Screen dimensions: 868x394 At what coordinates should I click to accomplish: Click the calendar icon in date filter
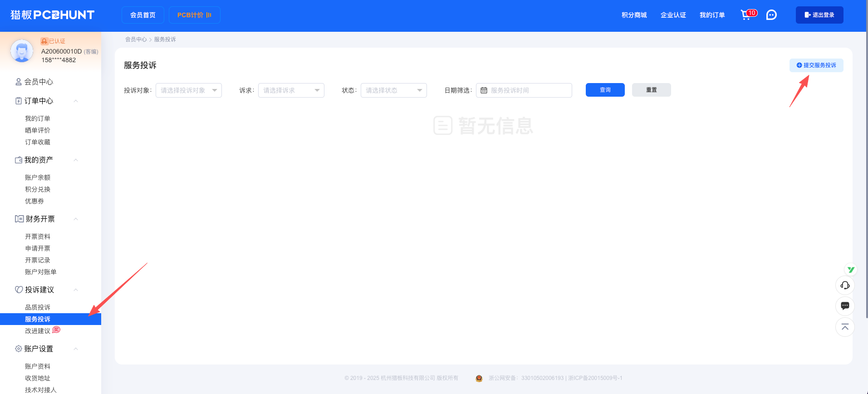484,90
